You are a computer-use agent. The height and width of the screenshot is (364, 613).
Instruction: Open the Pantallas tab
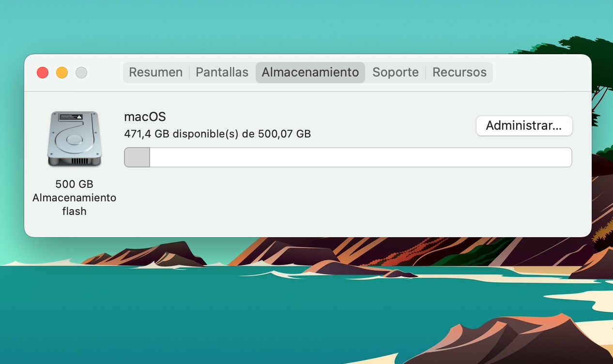tap(222, 73)
